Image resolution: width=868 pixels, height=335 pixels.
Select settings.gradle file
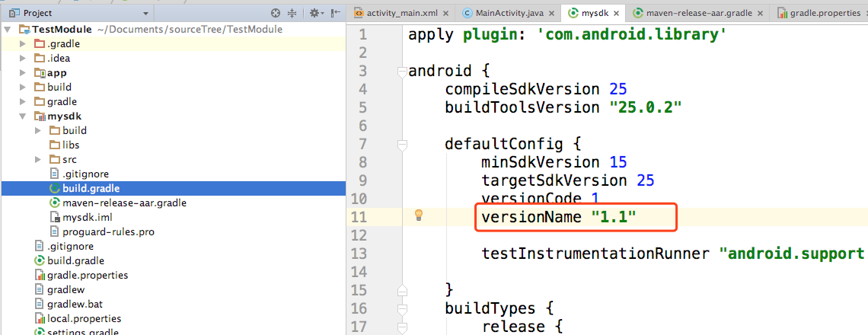(x=83, y=331)
